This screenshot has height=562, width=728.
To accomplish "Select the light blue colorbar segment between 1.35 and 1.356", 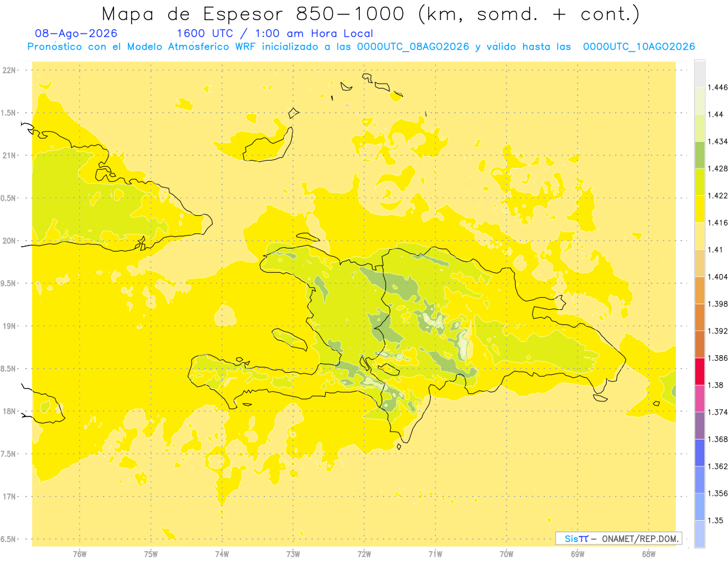I will tap(699, 506).
